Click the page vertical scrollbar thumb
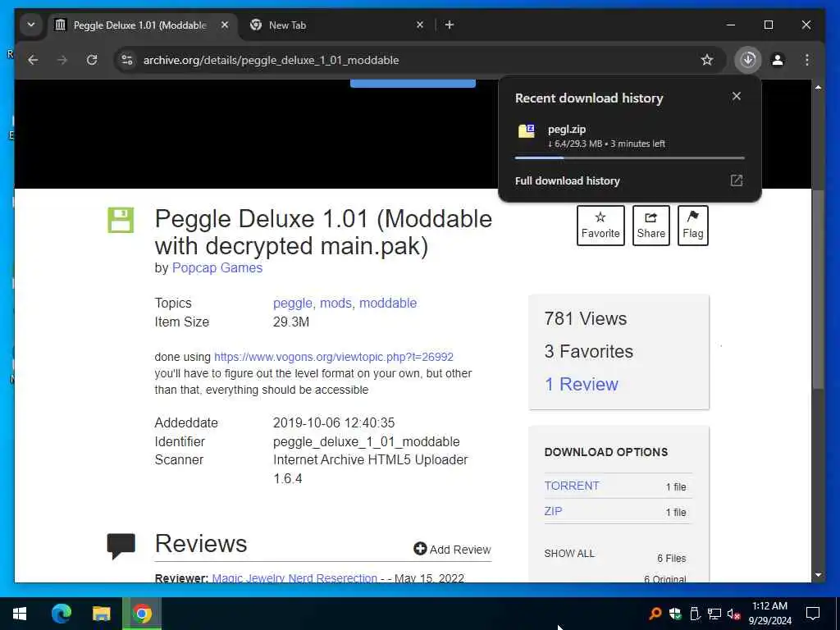 point(818,290)
